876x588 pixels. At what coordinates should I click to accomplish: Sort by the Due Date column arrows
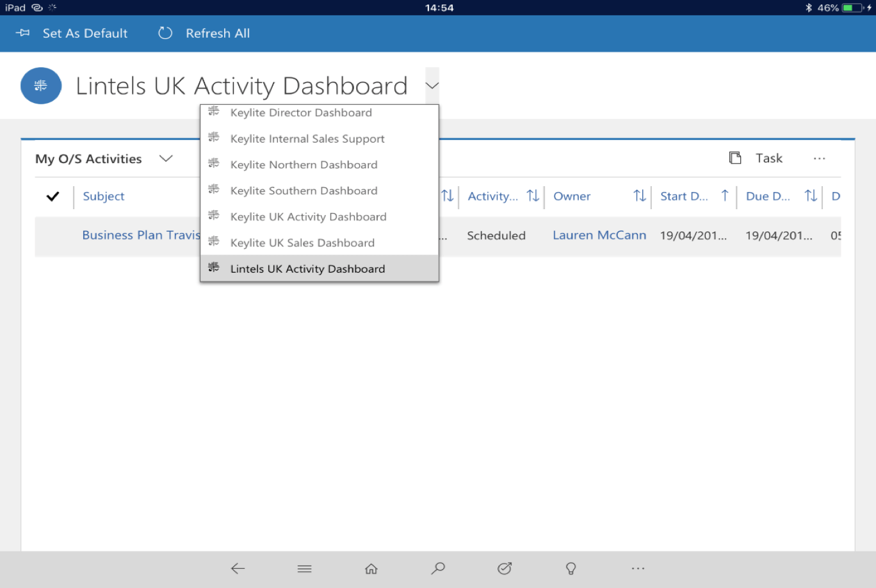click(x=811, y=196)
